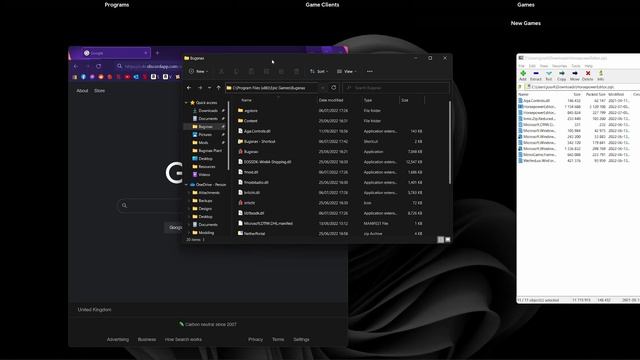Viewport: 640px width, 360px height.
Task: Open the Facebook bookmark in the browser bar
Action: (x=84, y=77)
